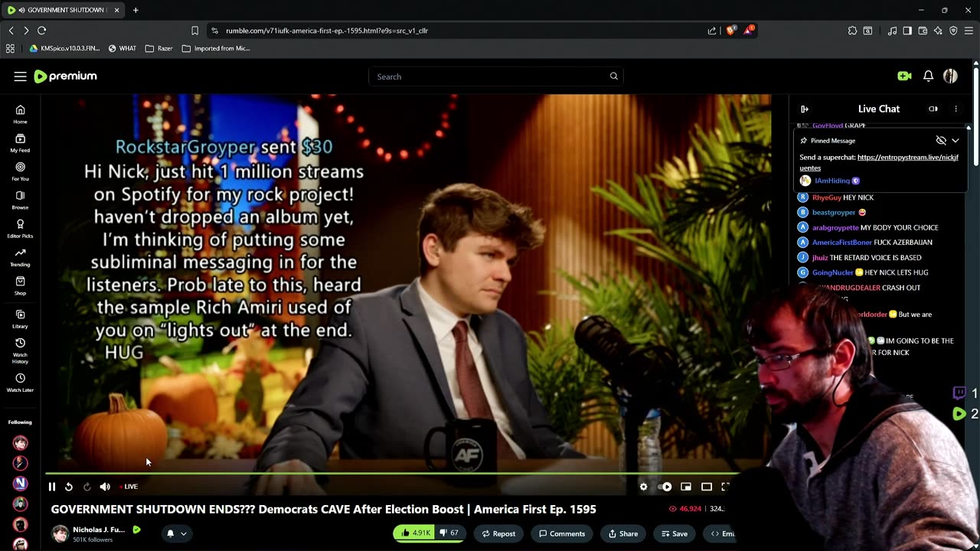Open notifications bell in Rumble header
The height and width of the screenshot is (551, 980).
tap(928, 77)
